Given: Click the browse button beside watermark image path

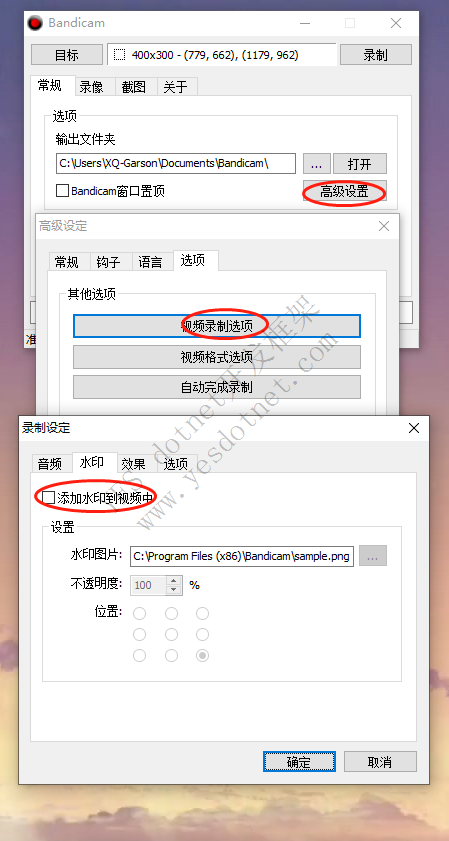Looking at the screenshot, I should click(x=373, y=556).
